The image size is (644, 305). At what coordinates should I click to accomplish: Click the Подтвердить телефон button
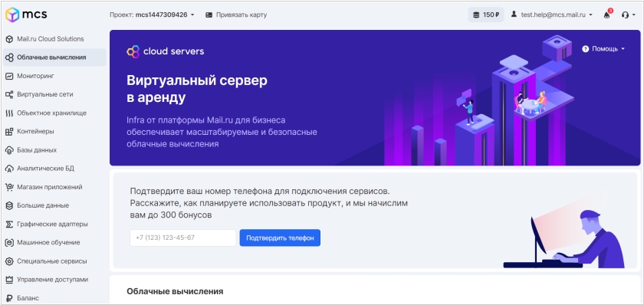click(x=280, y=238)
